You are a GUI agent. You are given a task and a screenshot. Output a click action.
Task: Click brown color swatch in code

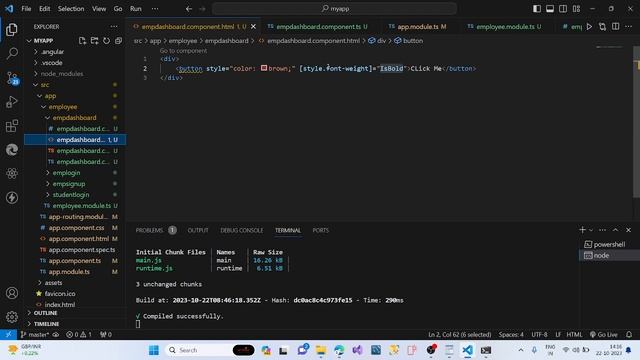(264, 68)
